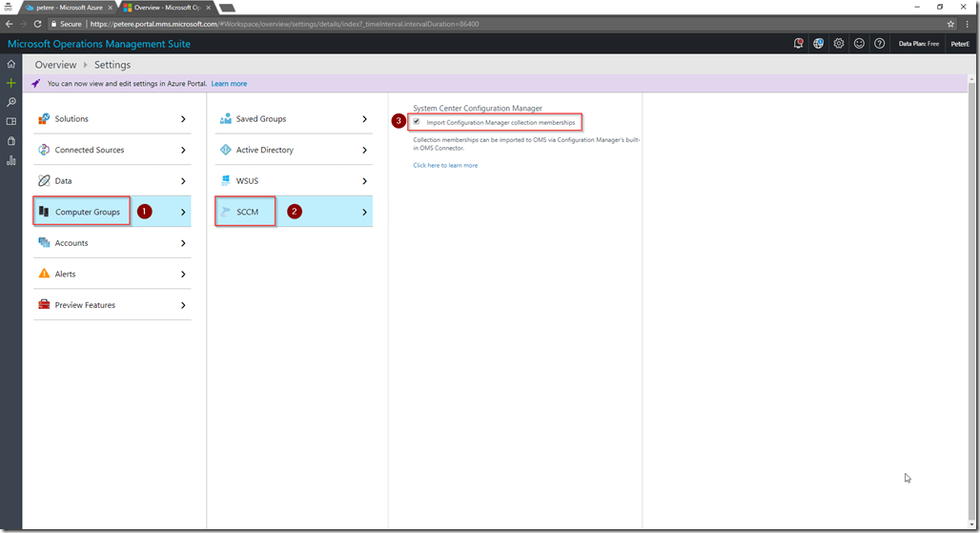980x533 pixels.
Task: Switch to the petere - Microsoft Azure tab
Action: [69, 8]
